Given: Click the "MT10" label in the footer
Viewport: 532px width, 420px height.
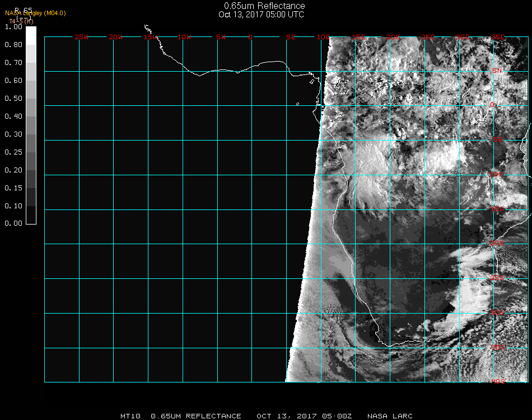Looking at the screenshot, I should click(x=130, y=416).
